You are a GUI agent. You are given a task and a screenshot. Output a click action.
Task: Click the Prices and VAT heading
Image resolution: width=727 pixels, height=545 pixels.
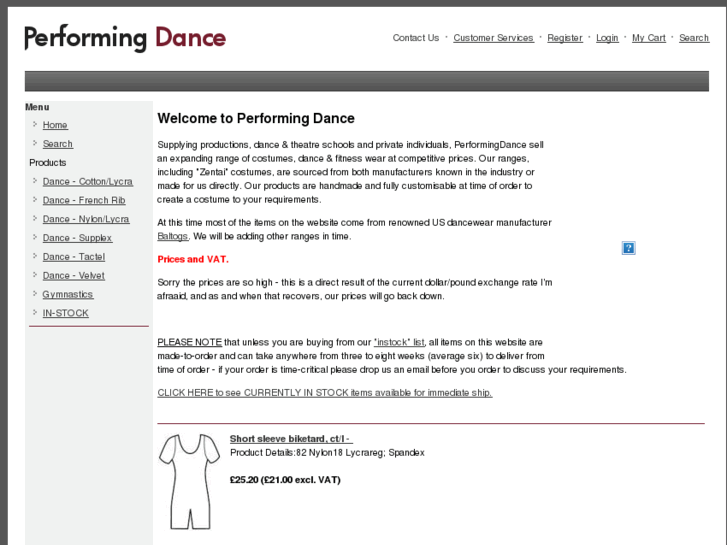193,259
